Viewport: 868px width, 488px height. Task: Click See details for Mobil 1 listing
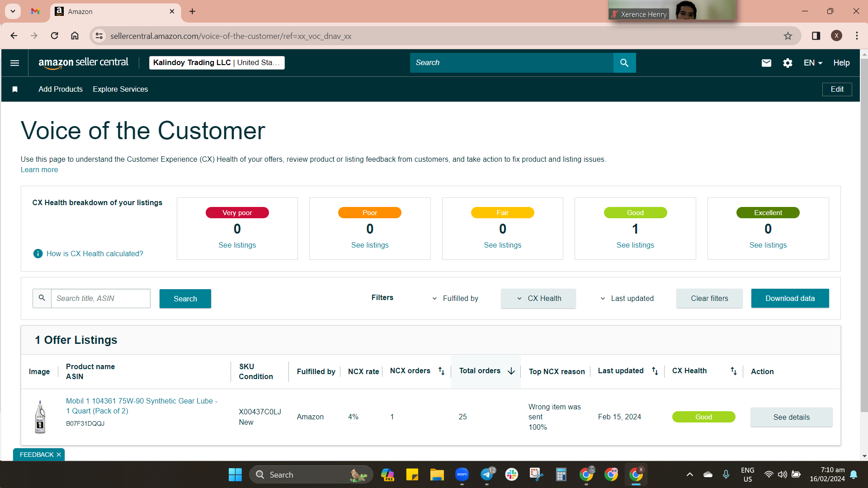click(x=791, y=417)
